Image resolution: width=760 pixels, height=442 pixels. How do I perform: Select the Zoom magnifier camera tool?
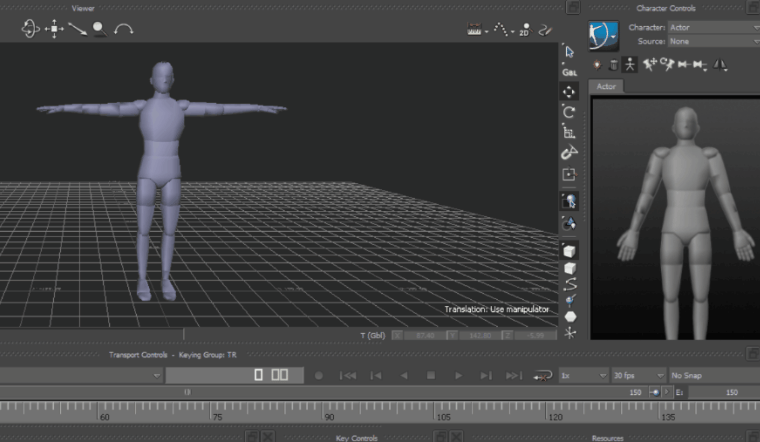(x=99, y=29)
